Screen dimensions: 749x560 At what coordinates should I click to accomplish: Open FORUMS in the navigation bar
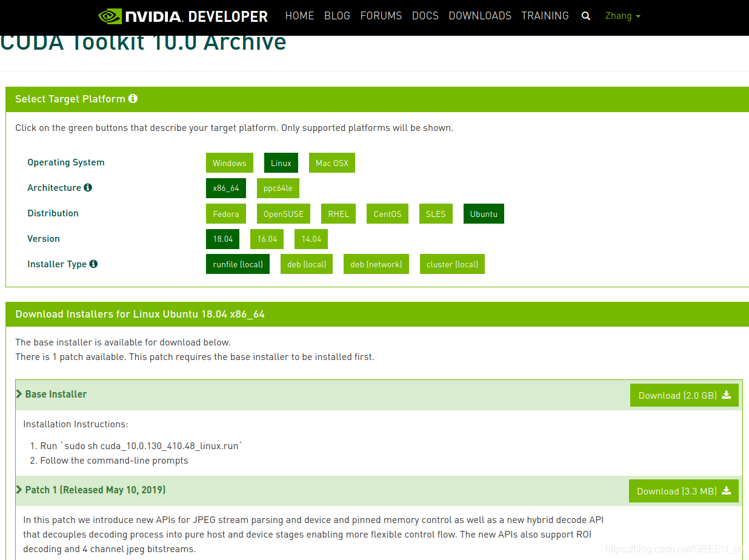tap(381, 16)
